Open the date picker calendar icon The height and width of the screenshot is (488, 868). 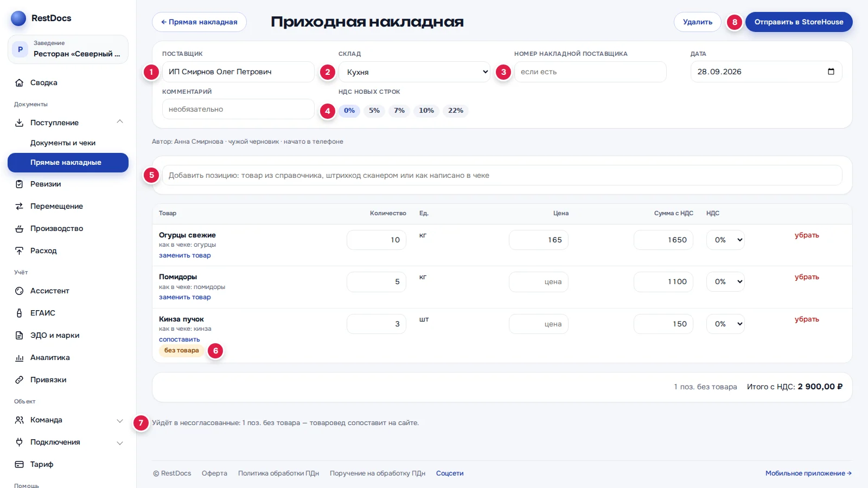coord(831,72)
